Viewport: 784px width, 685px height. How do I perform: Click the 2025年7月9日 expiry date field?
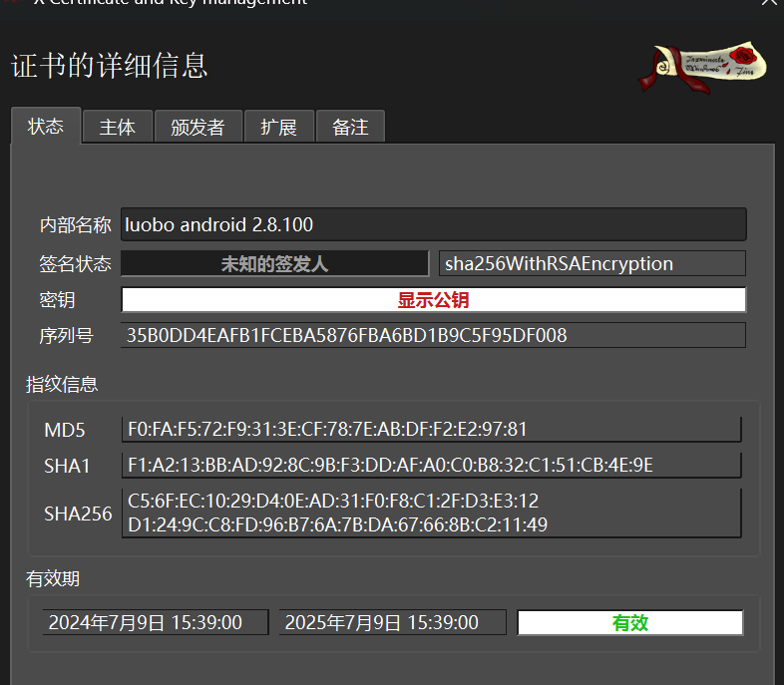click(392, 623)
